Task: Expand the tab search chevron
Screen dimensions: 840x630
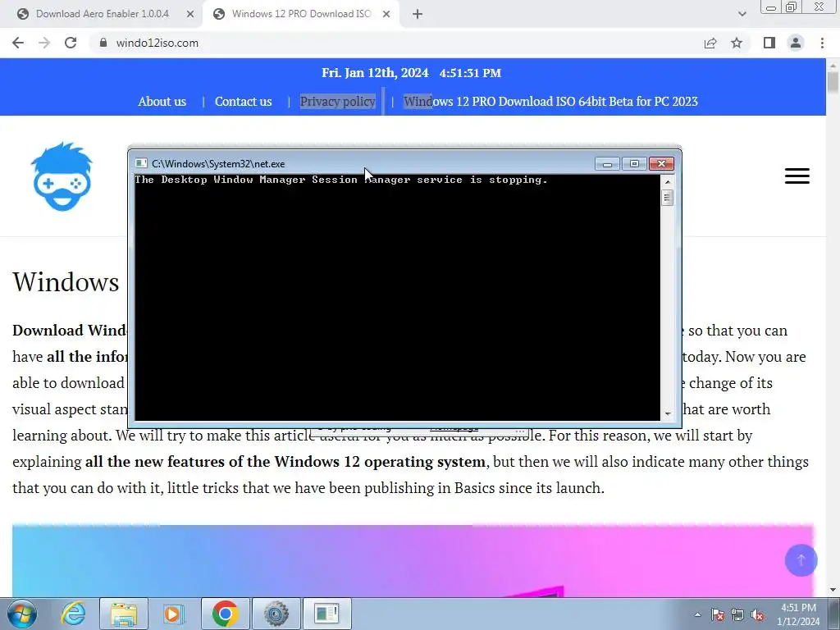Action: pos(742,14)
